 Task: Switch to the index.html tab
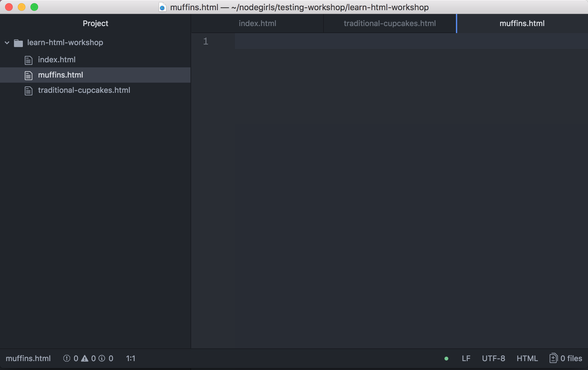point(257,24)
